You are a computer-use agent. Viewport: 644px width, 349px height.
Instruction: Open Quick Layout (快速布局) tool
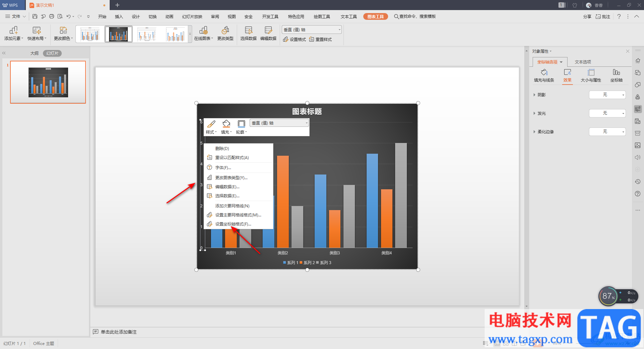pyautogui.click(x=37, y=34)
